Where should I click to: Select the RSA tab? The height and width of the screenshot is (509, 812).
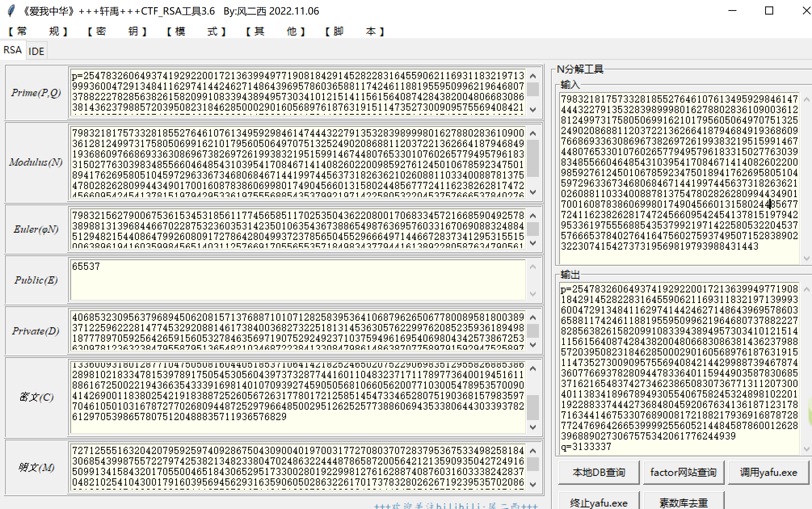13,50
